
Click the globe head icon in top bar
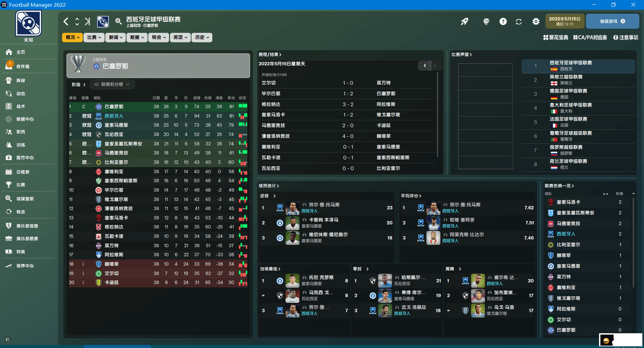486,21
